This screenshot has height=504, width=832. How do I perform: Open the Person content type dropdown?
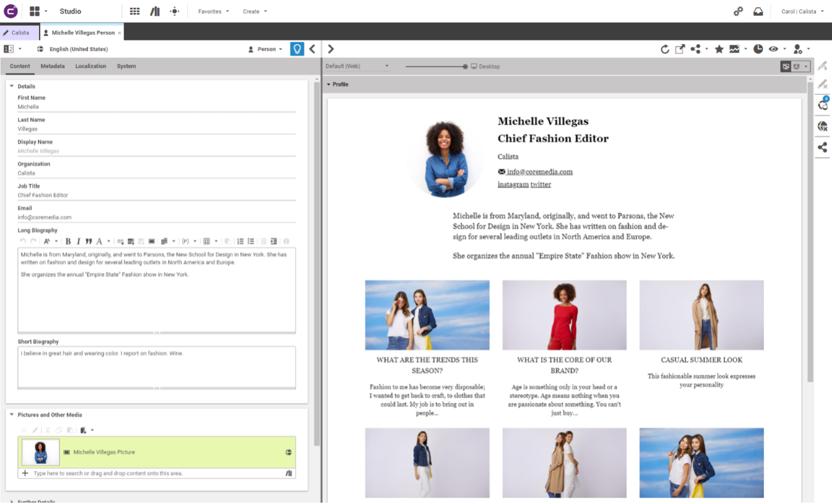(x=265, y=49)
